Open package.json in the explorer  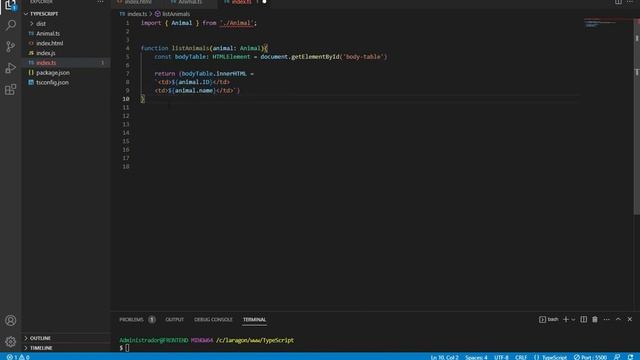coord(53,73)
